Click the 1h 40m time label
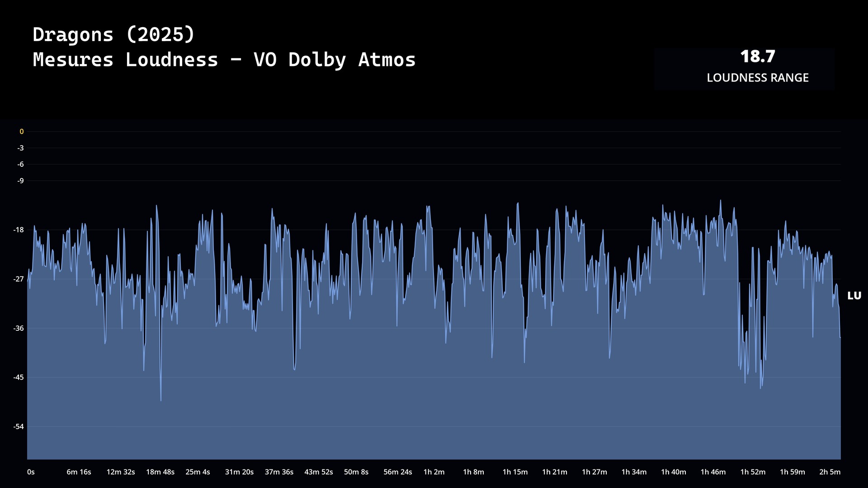This screenshot has height=488, width=868. click(674, 472)
